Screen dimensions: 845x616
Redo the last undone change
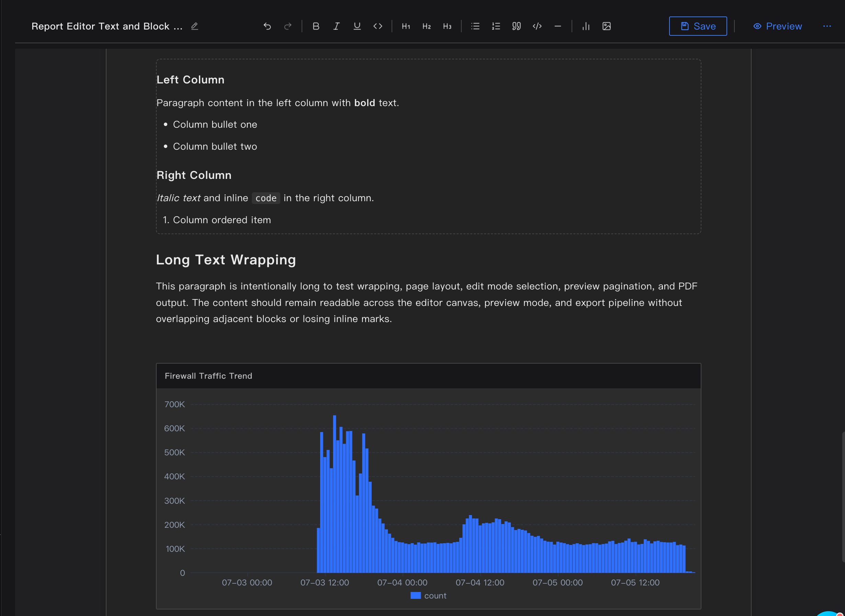[288, 26]
